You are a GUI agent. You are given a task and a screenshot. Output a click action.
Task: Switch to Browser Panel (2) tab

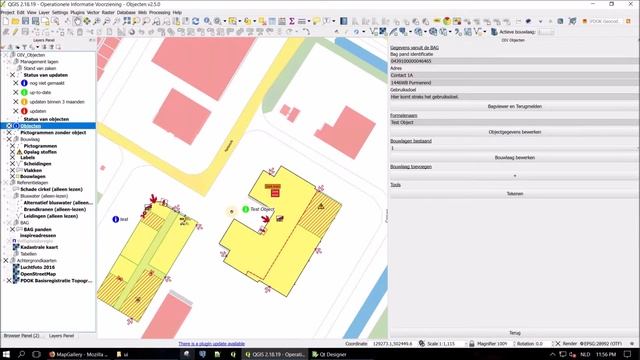21,336
